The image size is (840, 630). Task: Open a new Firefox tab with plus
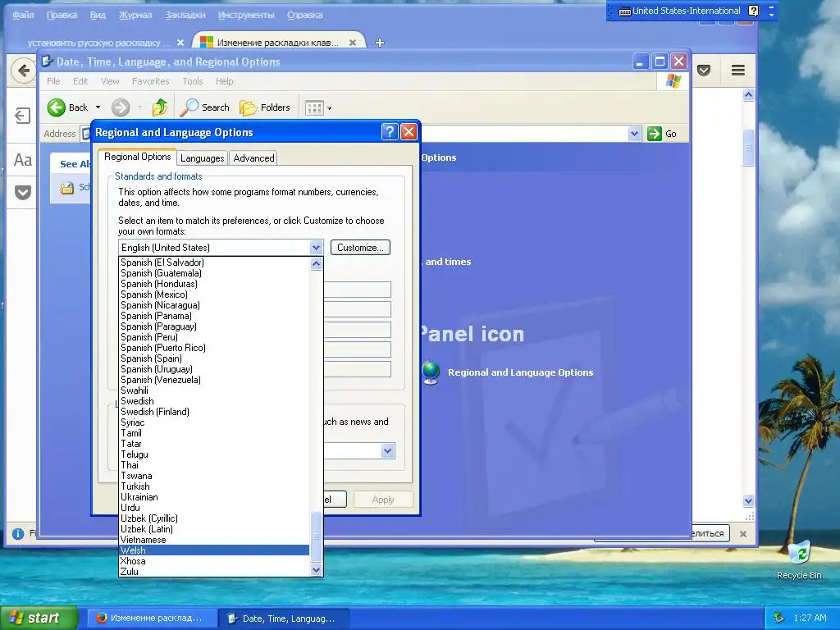379,43
